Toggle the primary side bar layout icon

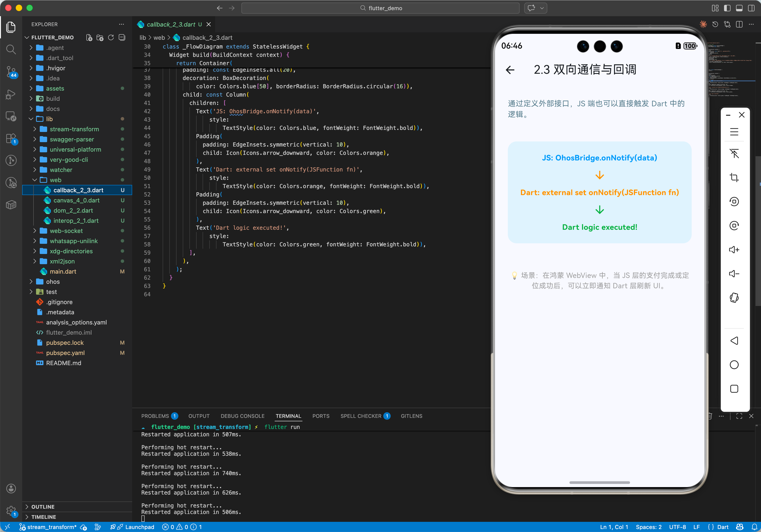coord(727,8)
